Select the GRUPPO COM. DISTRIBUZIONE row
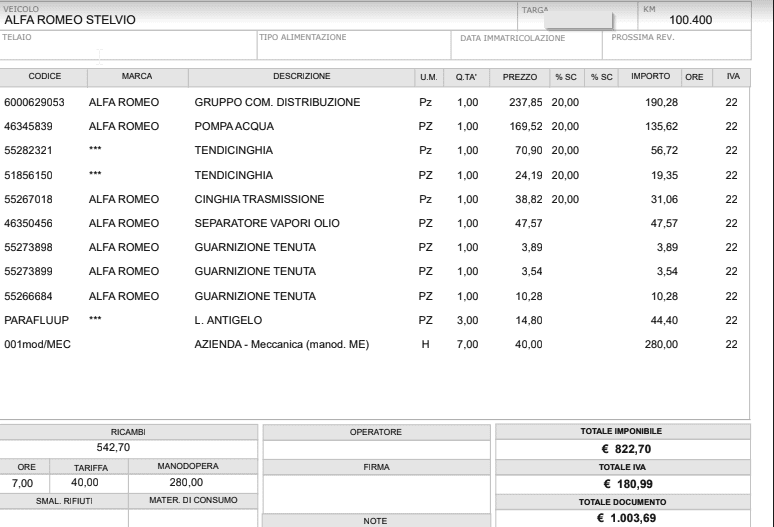The width and height of the screenshot is (774, 527). point(277,102)
